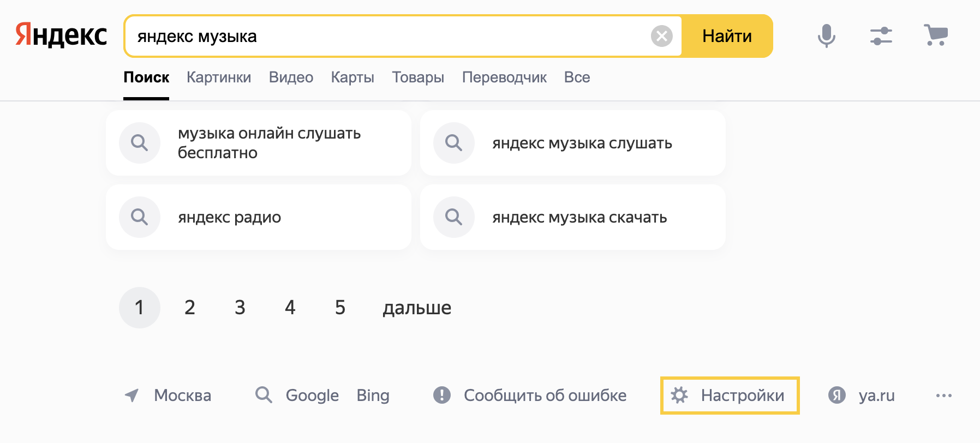Click the gear icon next to Настройки
The width and height of the screenshot is (980, 443).
click(x=679, y=395)
